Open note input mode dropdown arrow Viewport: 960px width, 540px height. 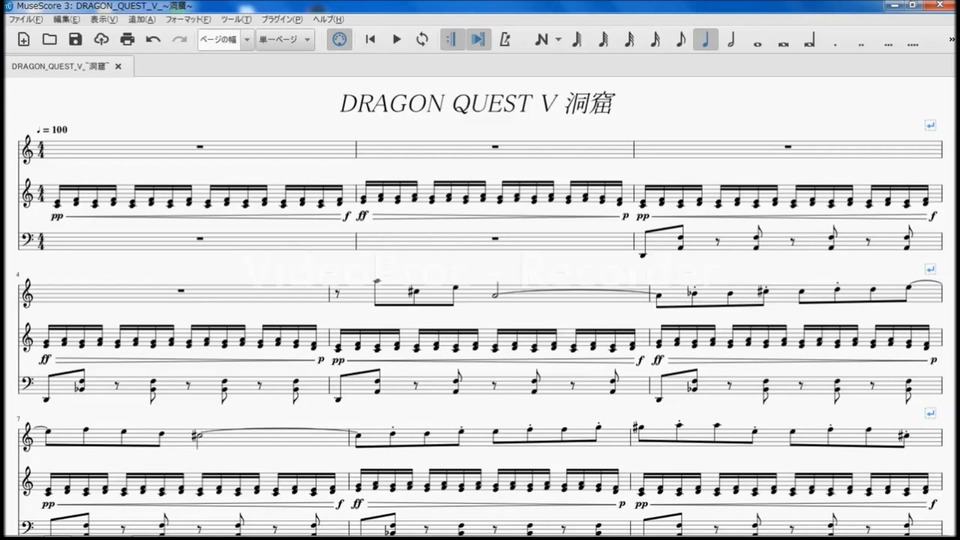tap(558, 40)
